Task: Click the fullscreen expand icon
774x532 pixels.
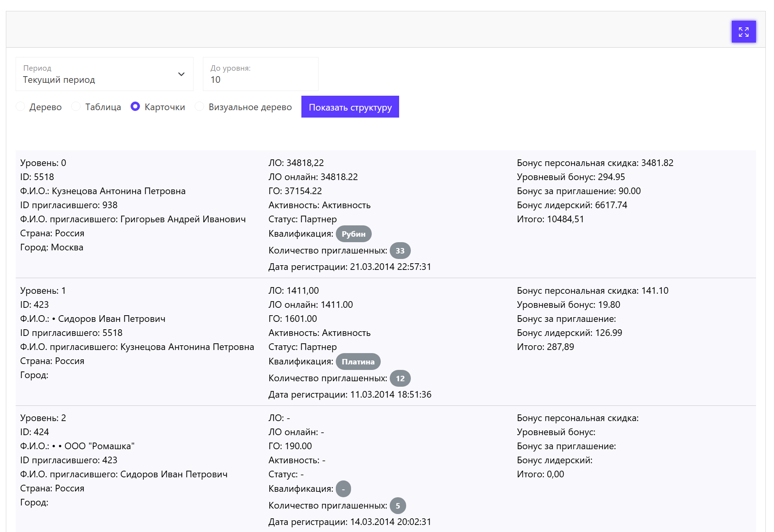Action: click(x=743, y=32)
